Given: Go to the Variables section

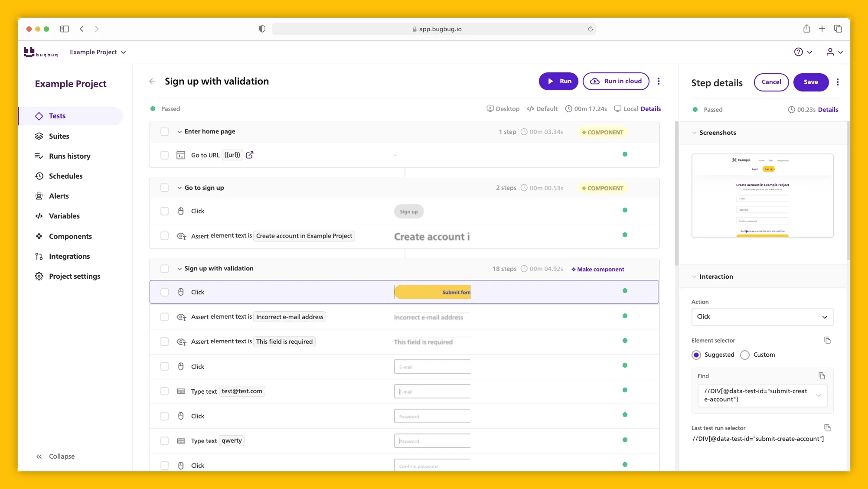Looking at the screenshot, I should click(64, 216).
